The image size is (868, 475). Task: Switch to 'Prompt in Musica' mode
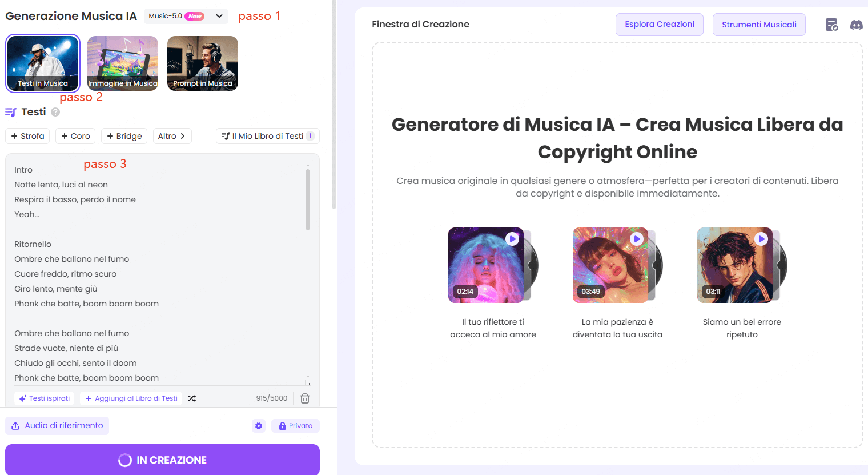point(202,63)
